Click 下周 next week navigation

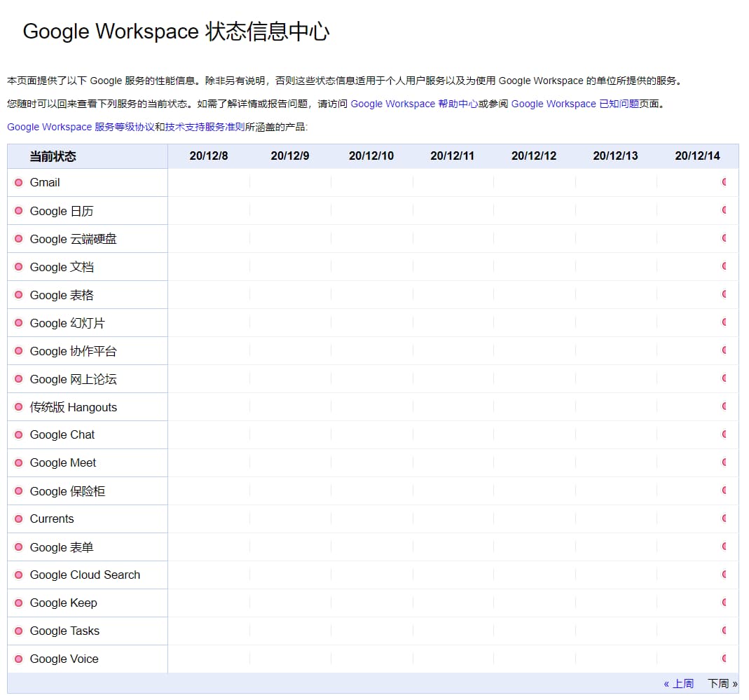(722, 683)
